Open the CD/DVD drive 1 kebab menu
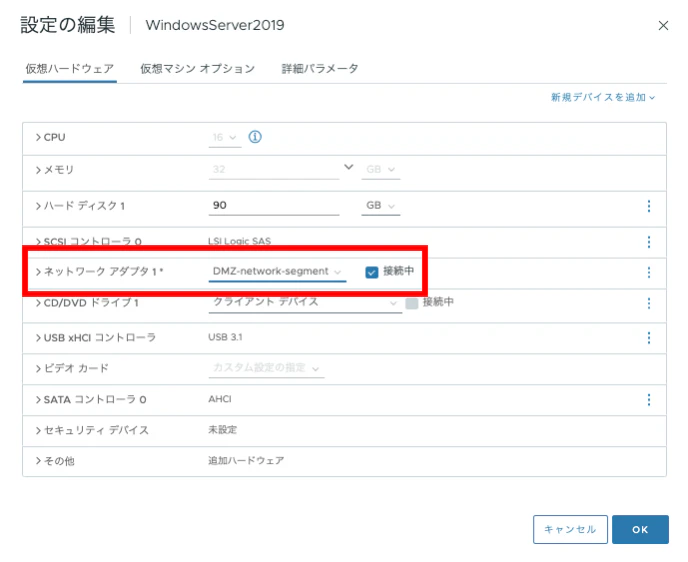 click(x=649, y=303)
